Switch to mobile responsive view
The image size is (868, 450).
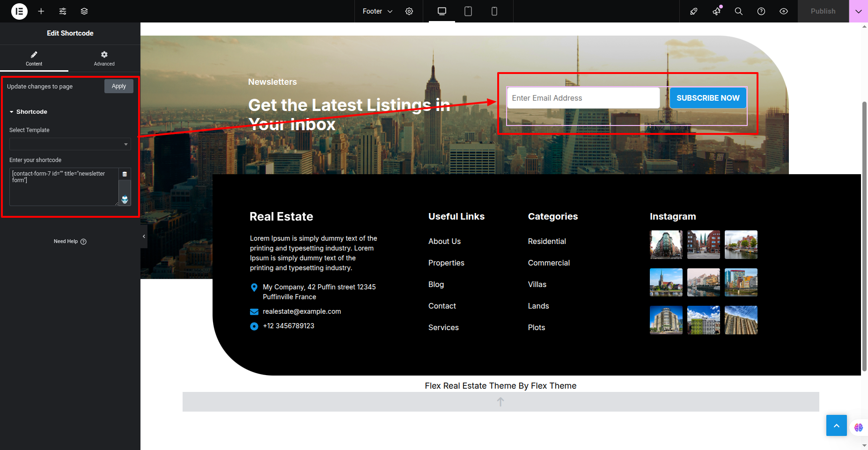pos(494,11)
